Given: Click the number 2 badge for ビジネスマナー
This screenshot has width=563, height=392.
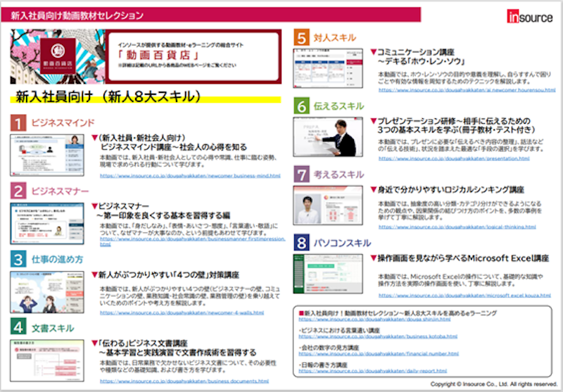Looking at the screenshot, I should [18, 191].
